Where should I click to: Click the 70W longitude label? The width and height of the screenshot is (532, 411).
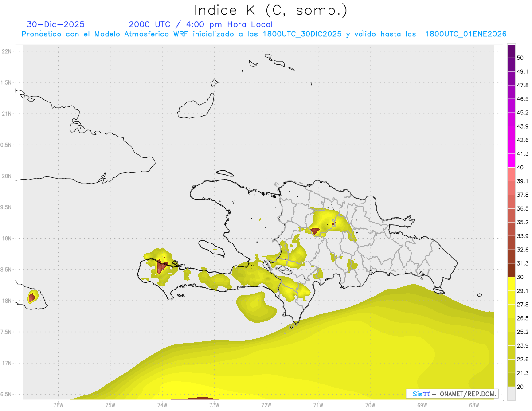(370, 405)
